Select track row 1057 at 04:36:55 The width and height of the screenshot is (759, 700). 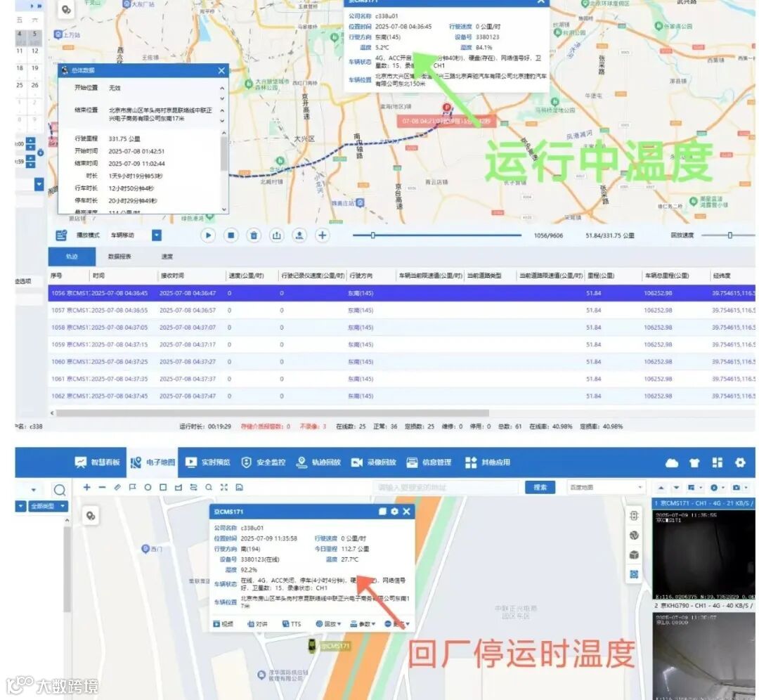click(402, 311)
